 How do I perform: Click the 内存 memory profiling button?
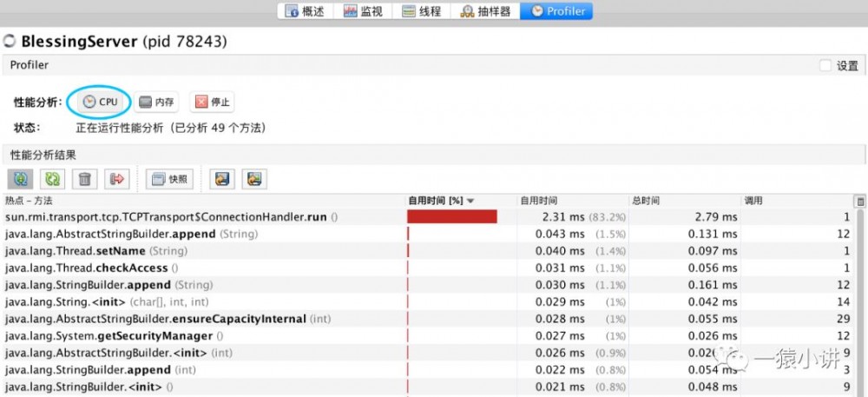(156, 102)
